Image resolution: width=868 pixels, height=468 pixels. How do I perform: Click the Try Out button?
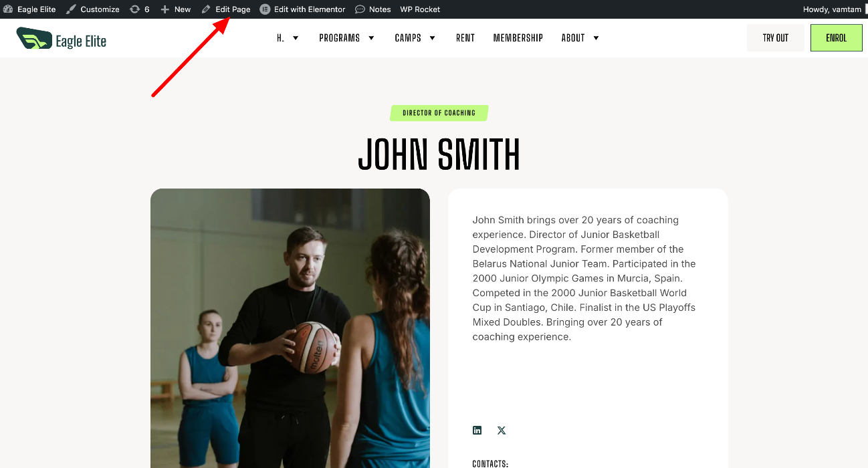pyautogui.click(x=776, y=38)
